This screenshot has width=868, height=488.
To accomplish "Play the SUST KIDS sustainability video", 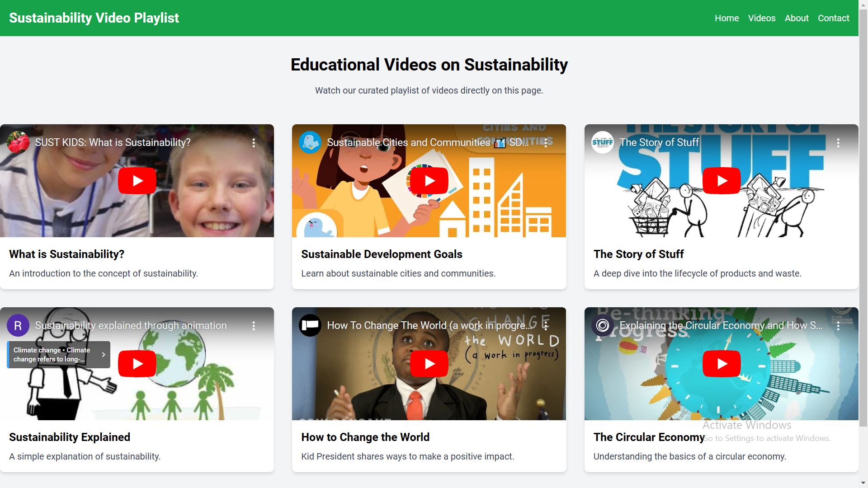I will [x=137, y=181].
